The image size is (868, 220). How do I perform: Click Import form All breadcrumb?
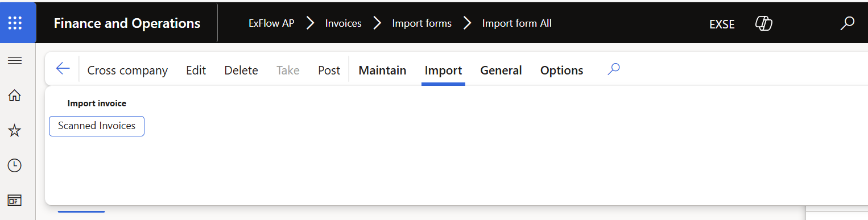pos(516,23)
